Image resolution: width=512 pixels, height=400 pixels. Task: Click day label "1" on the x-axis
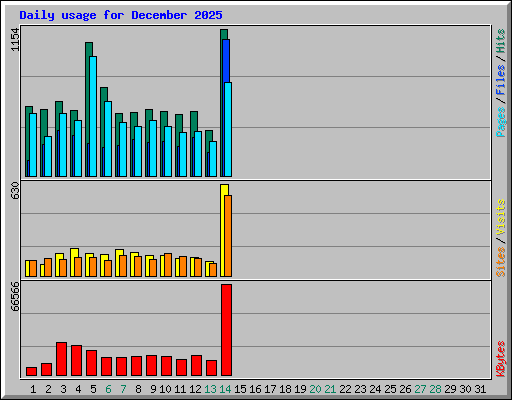point(33,389)
